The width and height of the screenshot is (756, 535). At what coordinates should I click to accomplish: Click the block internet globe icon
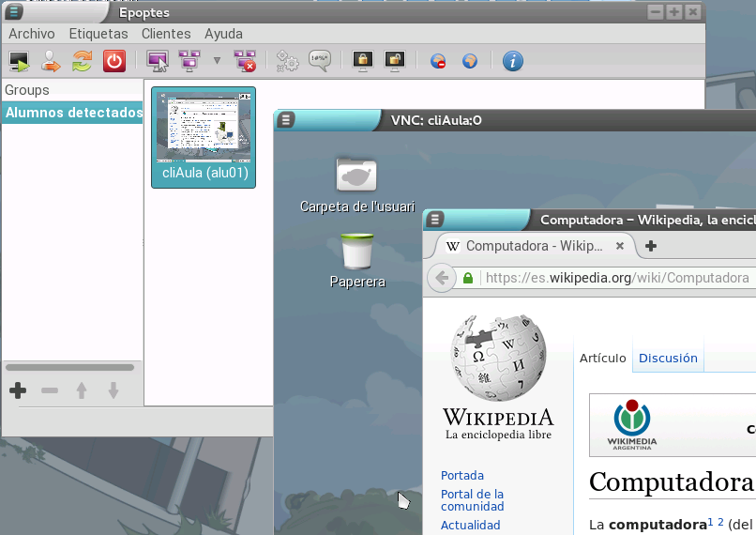[x=438, y=61]
